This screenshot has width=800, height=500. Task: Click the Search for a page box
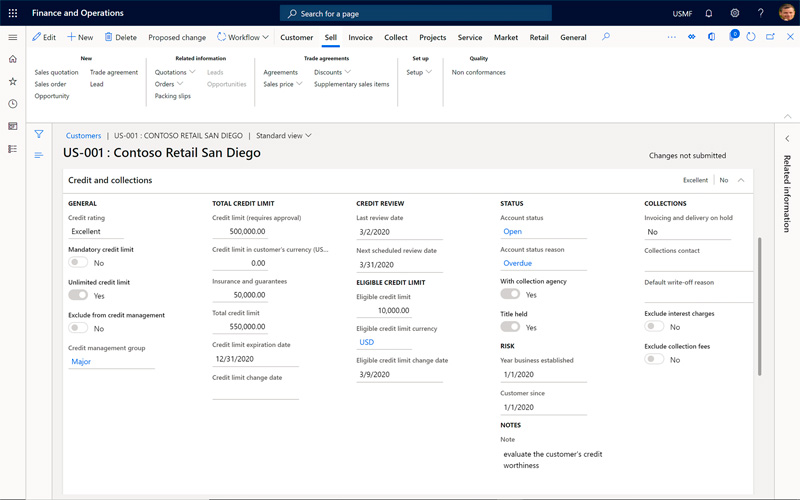(416, 13)
